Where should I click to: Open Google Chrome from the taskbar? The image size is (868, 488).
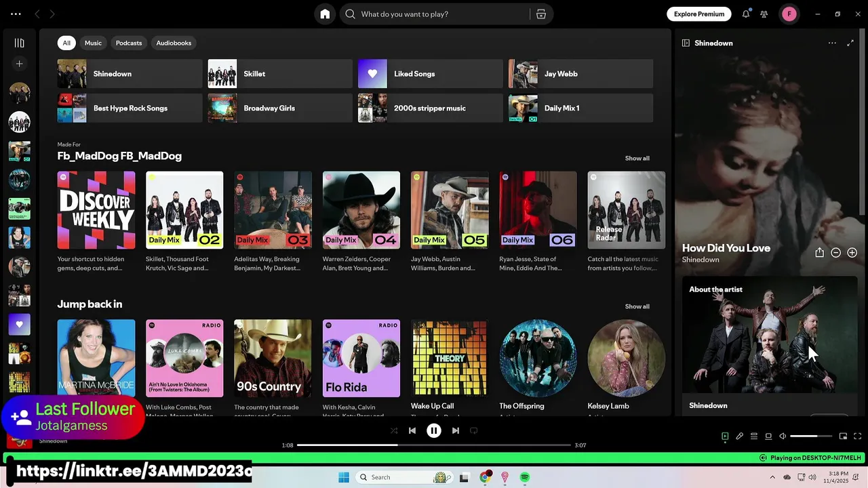485,477
